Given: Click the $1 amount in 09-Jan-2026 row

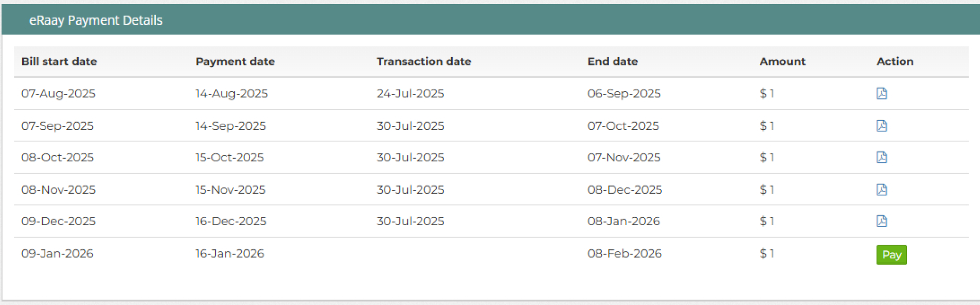Looking at the screenshot, I should click(767, 253).
